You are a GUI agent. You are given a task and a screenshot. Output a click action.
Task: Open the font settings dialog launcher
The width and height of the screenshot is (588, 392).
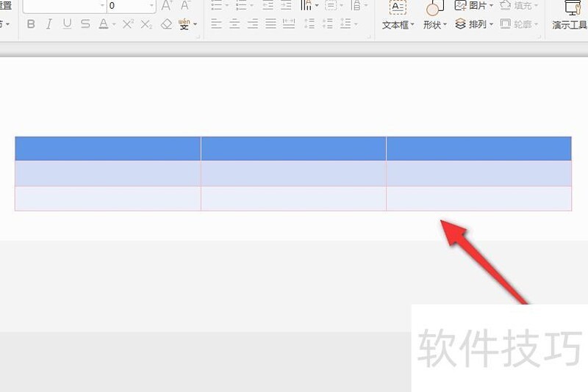pos(198,37)
